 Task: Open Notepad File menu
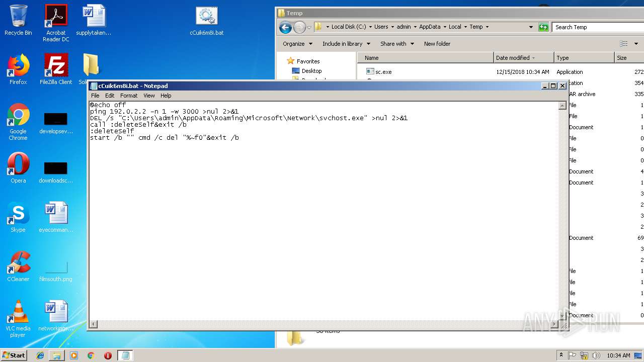[95, 96]
